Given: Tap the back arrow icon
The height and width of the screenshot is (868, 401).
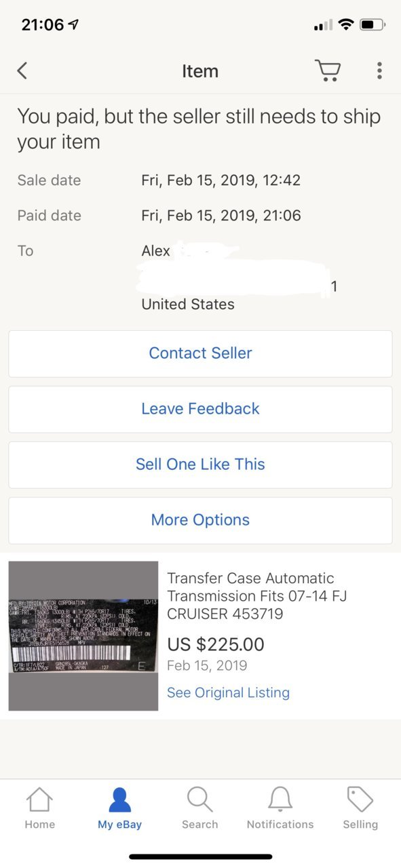Looking at the screenshot, I should coord(22,71).
